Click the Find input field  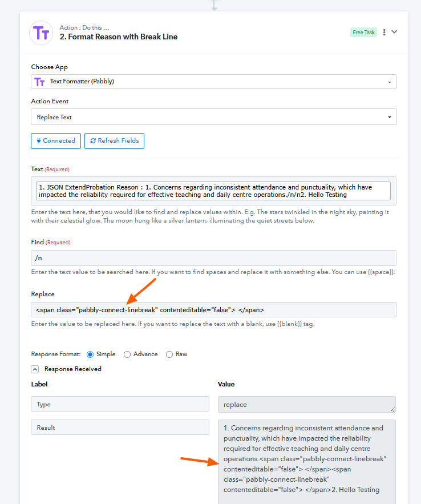tap(214, 258)
